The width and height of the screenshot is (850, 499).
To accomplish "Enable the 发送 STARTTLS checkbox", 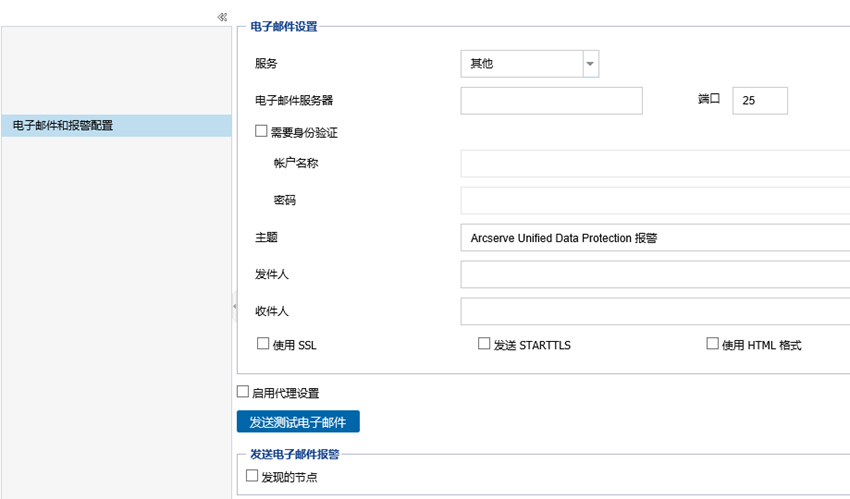I will [484, 344].
